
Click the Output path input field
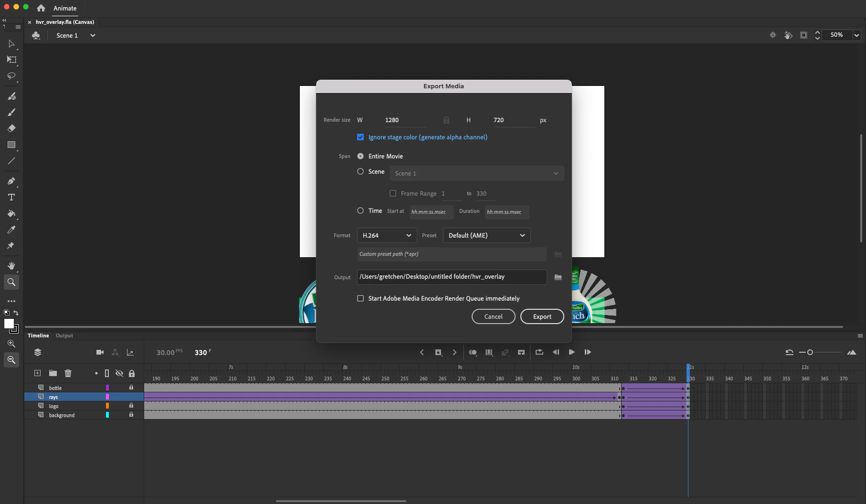[452, 277]
